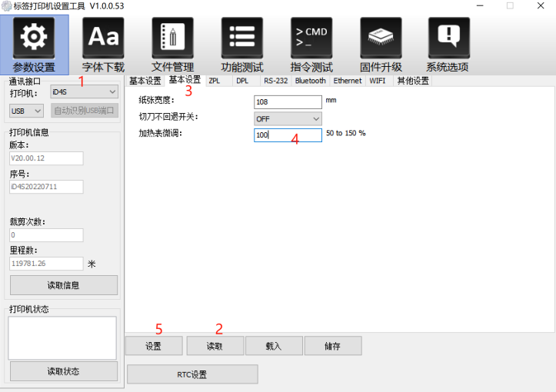Open the 参数设置 gear icon section
556x392 pixels.
[34, 45]
